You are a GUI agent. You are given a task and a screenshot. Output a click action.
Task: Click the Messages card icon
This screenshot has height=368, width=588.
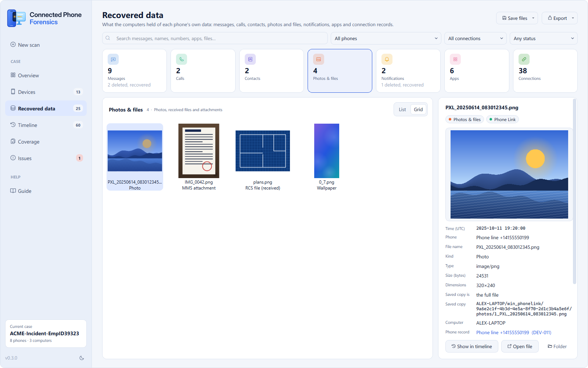point(113,59)
